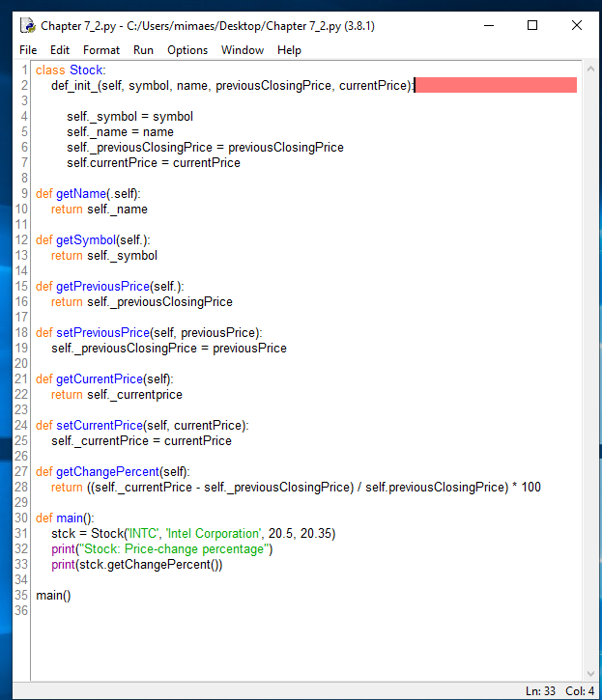Screen dimensions: 602x700
Task: Click the def_init_ line of code
Action: 233,85
